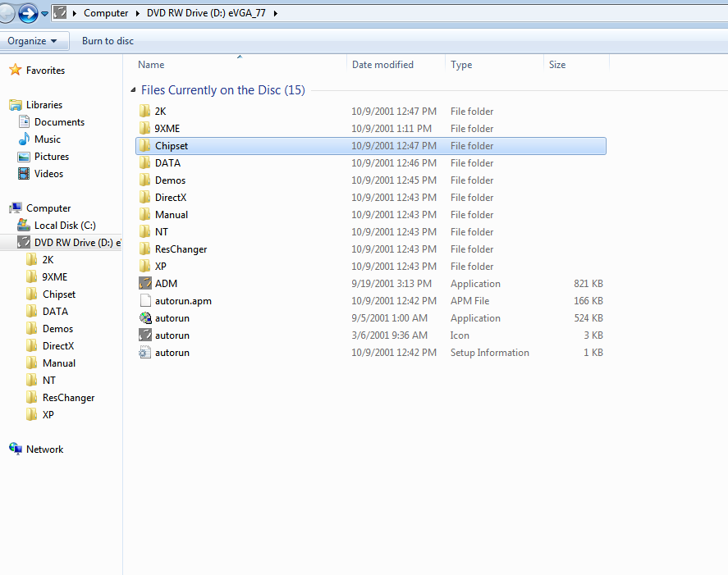Open the Organize dropdown menu

(x=29, y=40)
